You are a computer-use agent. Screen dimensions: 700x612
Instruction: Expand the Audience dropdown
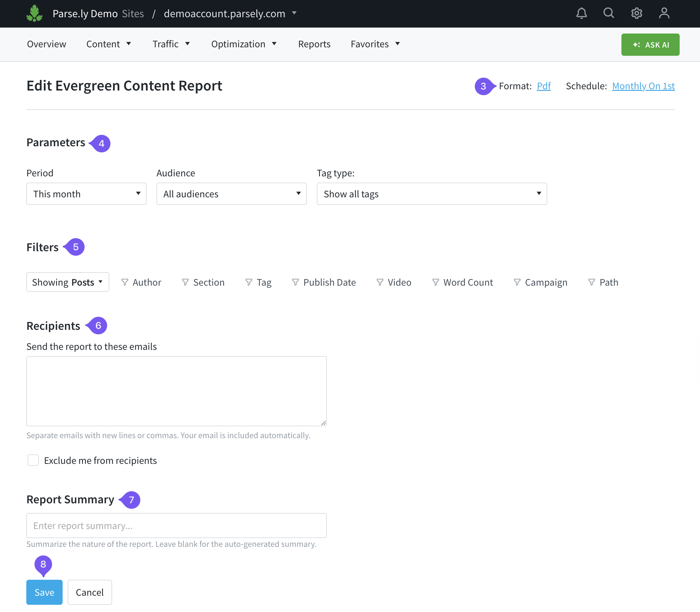(x=231, y=194)
